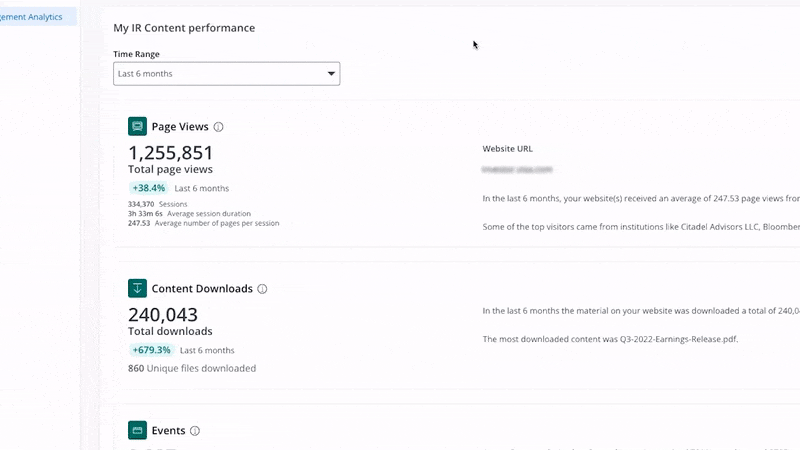
Task: Click the Events calendar icon
Action: click(137, 430)
